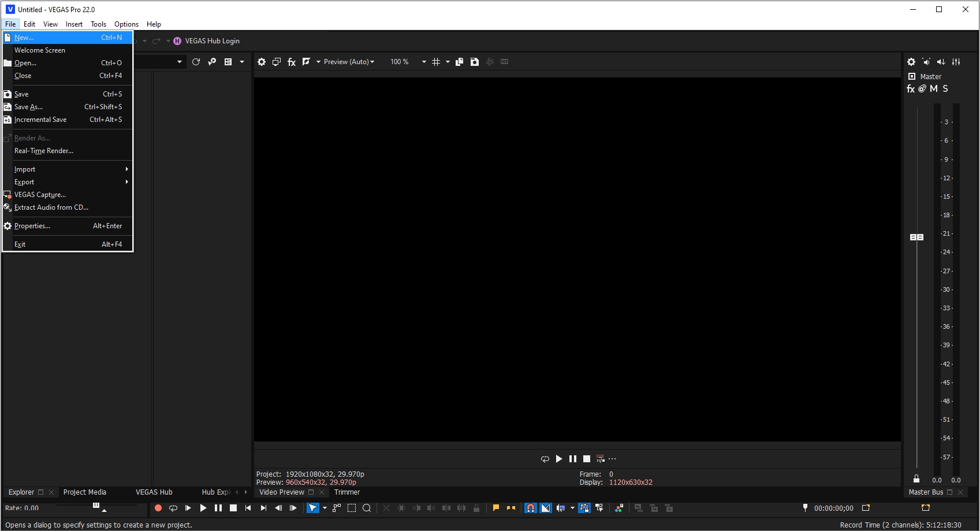Select the Zoom Edit magnifier tool
980x531 pixels.
[367, 508]
